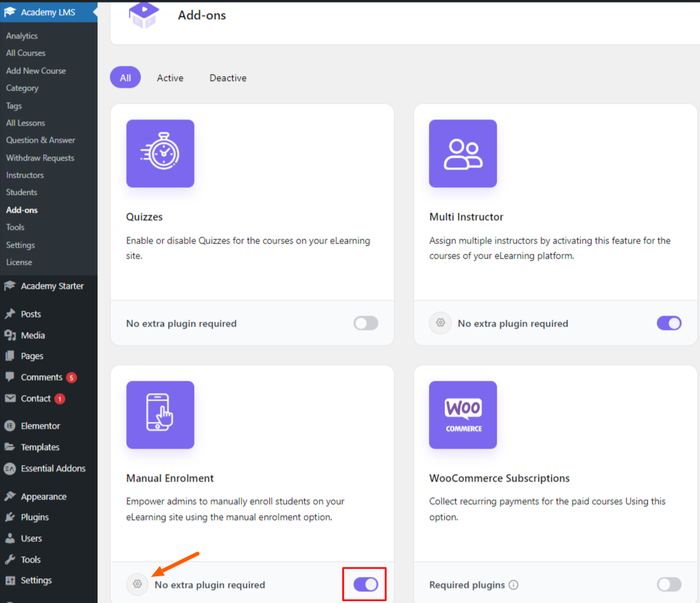Turn off the Manual Enrolment toggle
Screen dimensions: 700x603
point(366,584)
